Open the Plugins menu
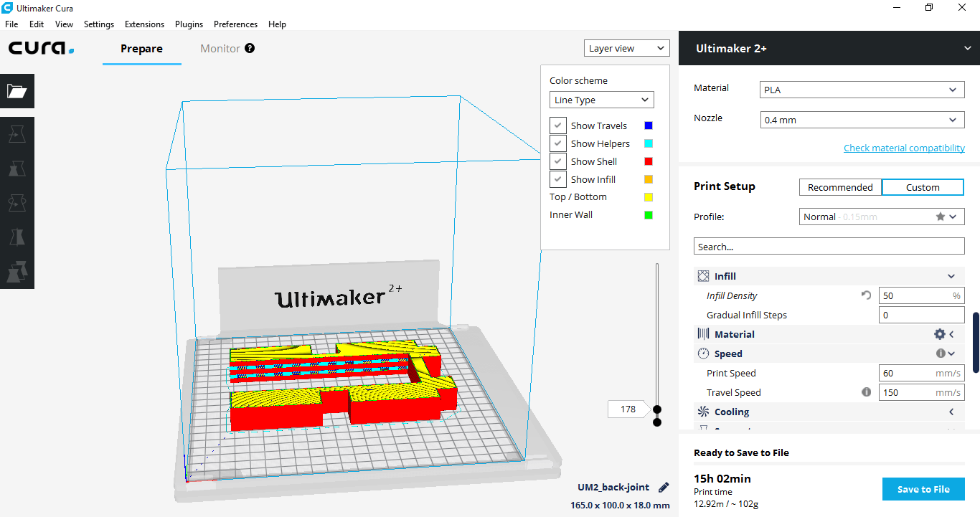This screenshot has height=517, width=980. tap(189, 24)
